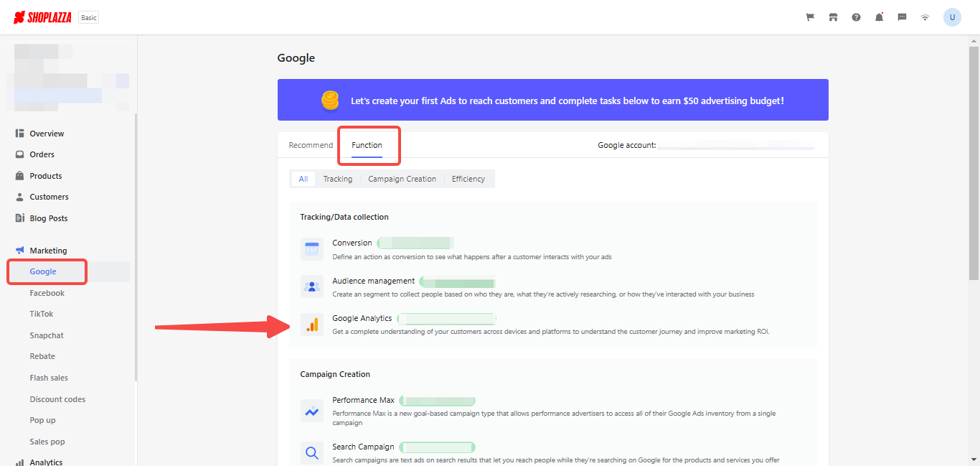Click the Products bag icon
This screenshot has width=980, height=466.
(20, 176)
